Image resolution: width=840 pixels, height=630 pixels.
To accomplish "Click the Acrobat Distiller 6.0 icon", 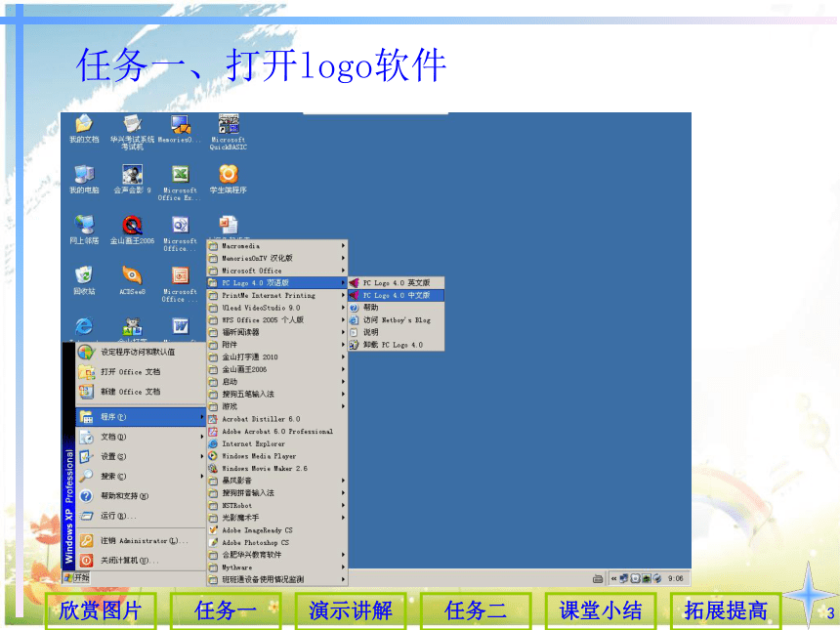I will [x=213, y=419].
